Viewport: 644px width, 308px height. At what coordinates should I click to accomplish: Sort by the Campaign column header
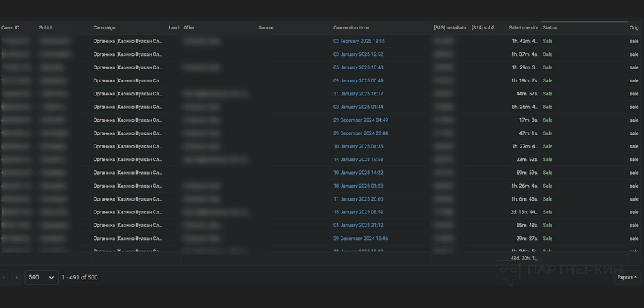coord(104,27)
